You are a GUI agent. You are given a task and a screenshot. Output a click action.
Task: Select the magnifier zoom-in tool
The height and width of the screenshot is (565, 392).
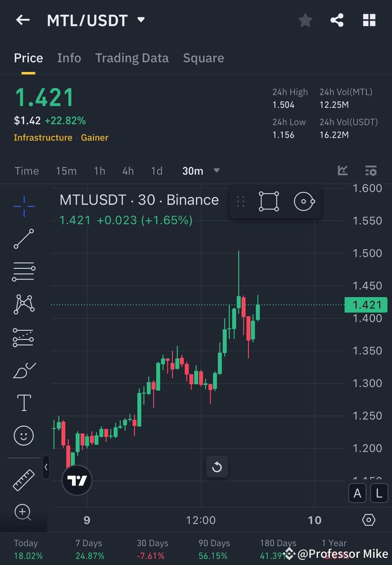[24, 512]
